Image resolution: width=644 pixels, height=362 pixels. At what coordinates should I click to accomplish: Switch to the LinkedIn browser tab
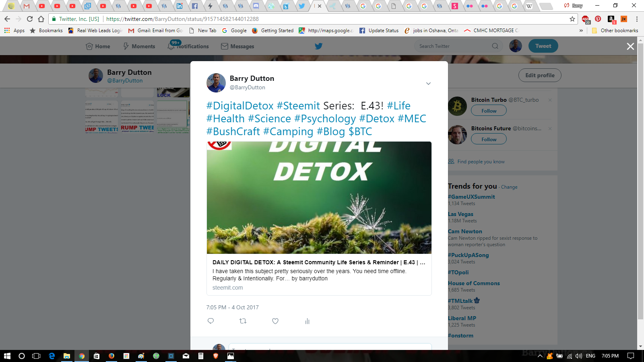[180, 6]
